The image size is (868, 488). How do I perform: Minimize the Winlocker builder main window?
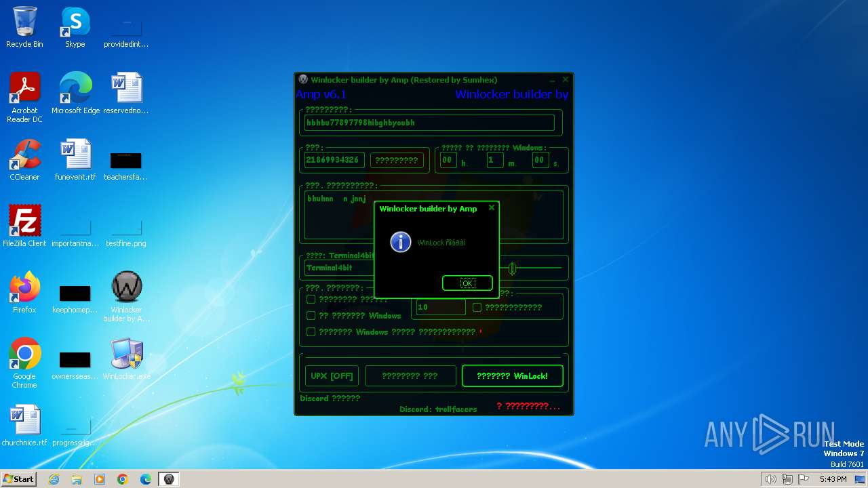click(553, 80)
